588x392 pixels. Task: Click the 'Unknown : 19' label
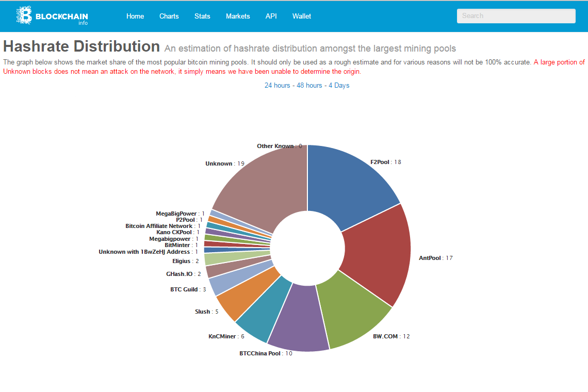(x=225, y=164)
